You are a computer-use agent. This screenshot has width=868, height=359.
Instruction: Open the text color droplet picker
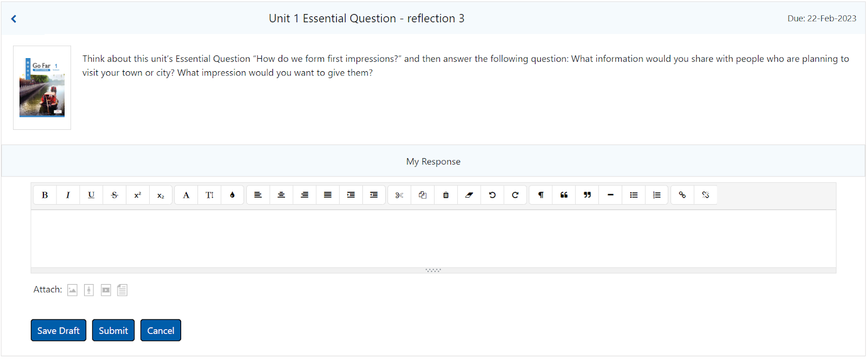pyautogui.click(x=232, y=195)
